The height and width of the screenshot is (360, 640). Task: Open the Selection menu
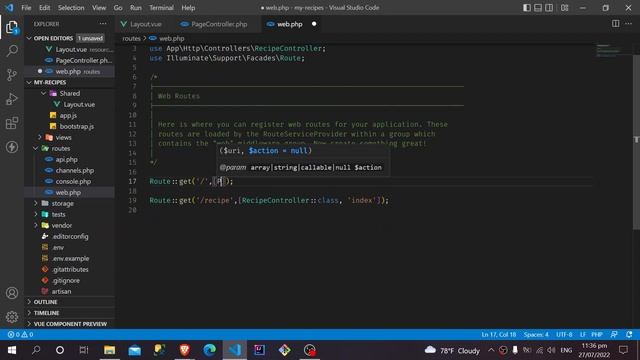coord(71,8)
